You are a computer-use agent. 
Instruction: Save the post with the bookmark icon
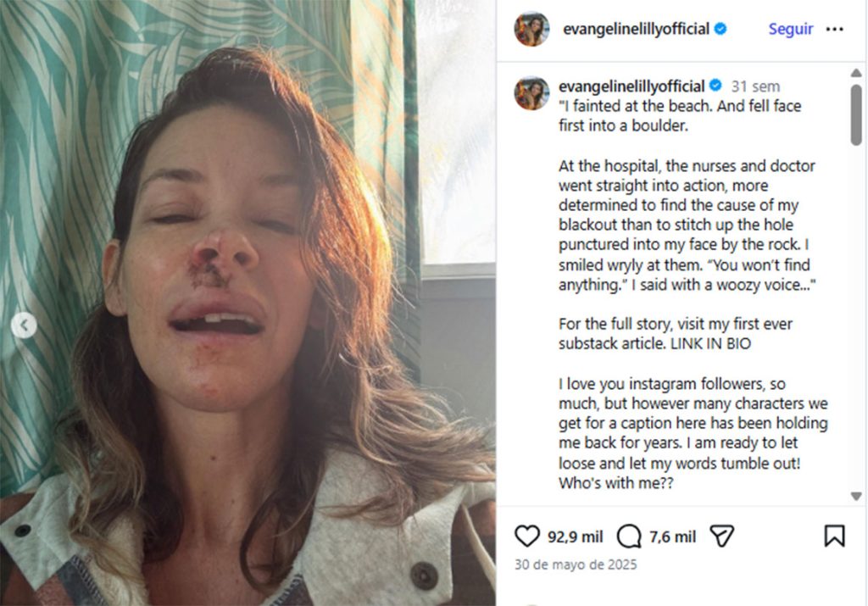(x=834, y=536)
